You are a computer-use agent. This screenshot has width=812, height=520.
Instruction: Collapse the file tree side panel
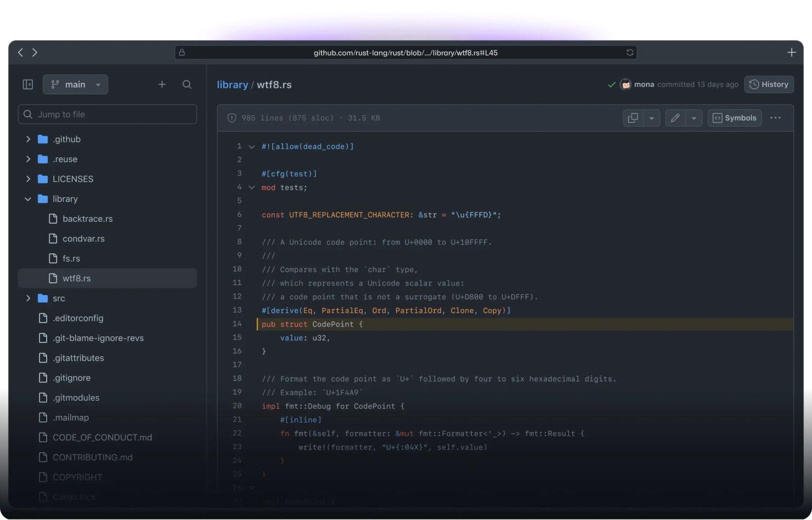tap(28, 84)
